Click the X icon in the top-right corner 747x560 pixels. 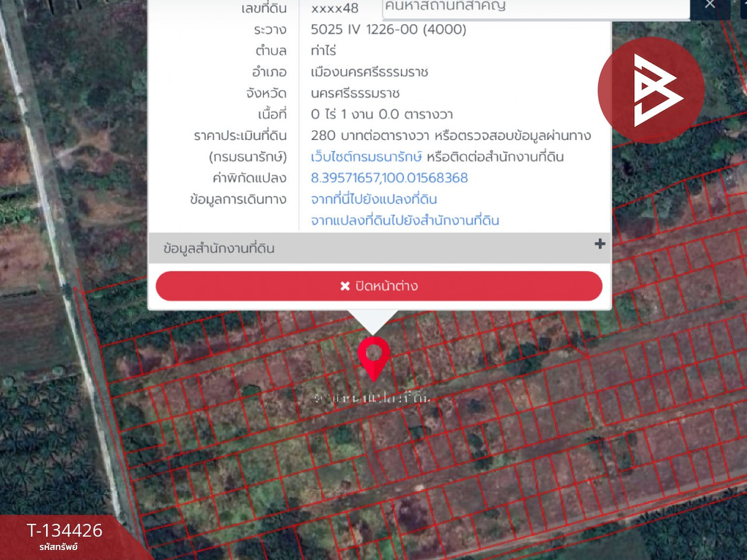(710, 5)
